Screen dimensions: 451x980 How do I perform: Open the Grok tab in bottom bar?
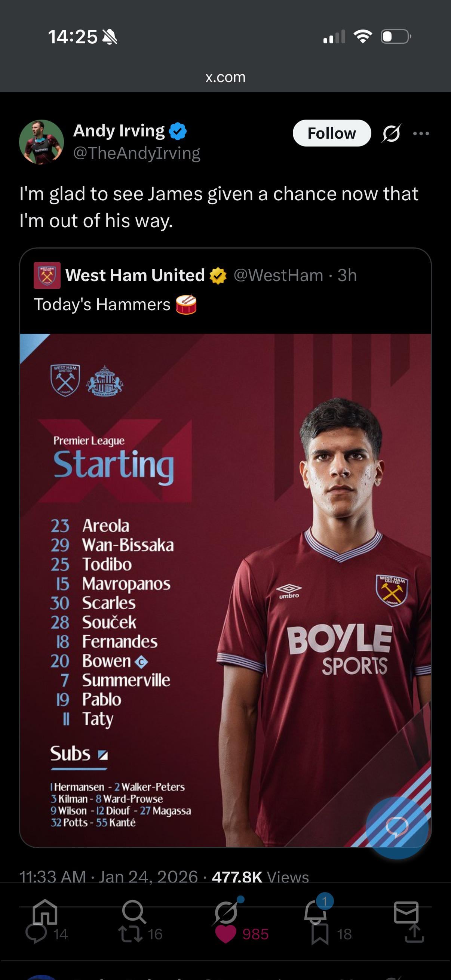coord(226,912)
